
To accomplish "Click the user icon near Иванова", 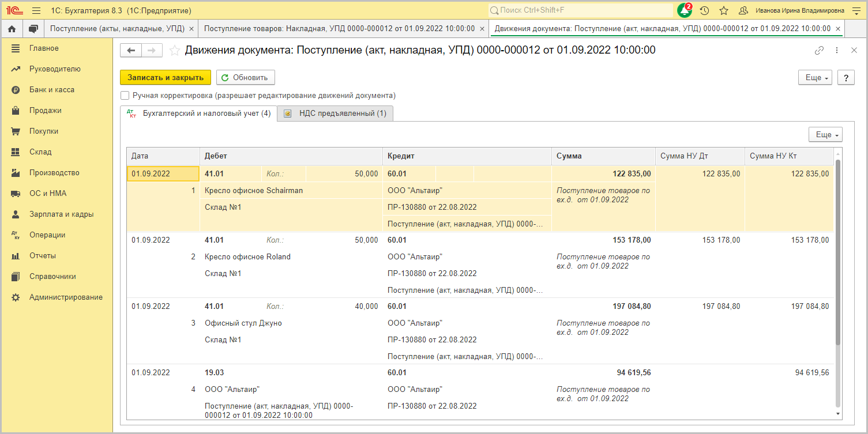I will click(x=743, y=10).
